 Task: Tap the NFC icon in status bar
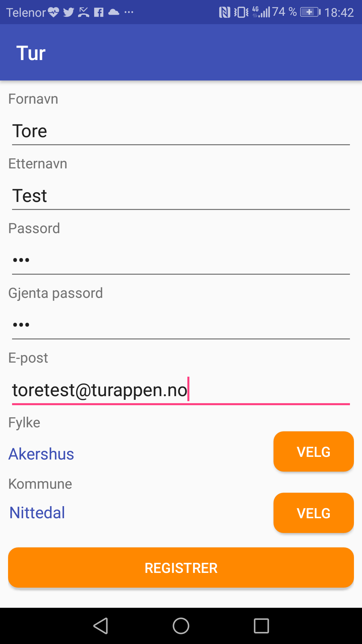coord(224,12)
